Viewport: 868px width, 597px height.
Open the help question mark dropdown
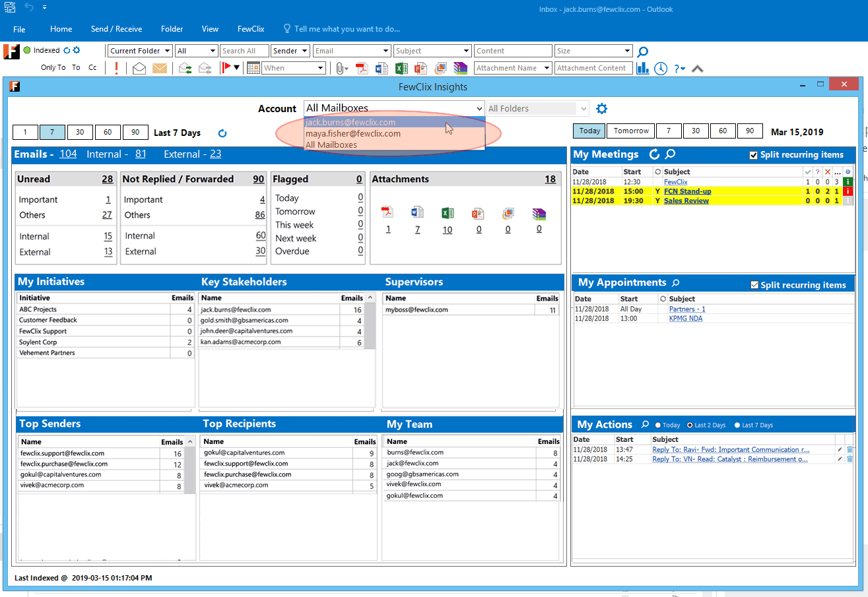click(x=680, y=68)
